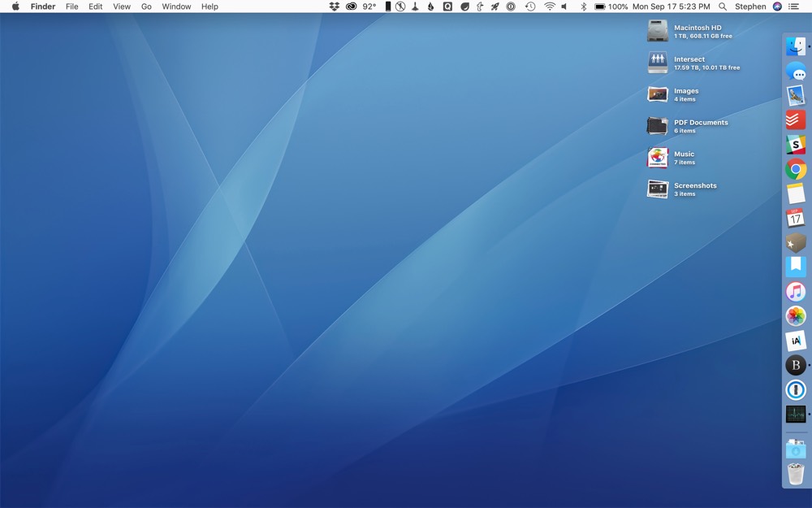This screenshot has width=812, height=508.
Task: Open Slack from the Dock
Action: 796,145
